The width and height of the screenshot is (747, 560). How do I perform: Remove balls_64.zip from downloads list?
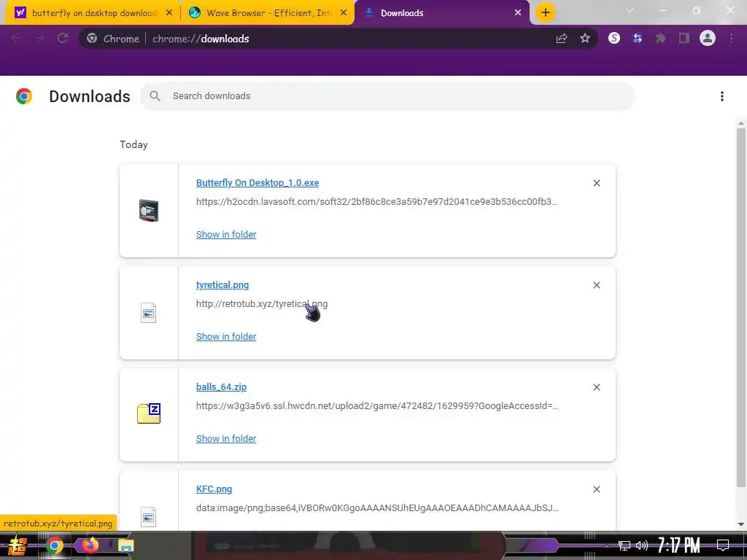[x=597, y=387]
